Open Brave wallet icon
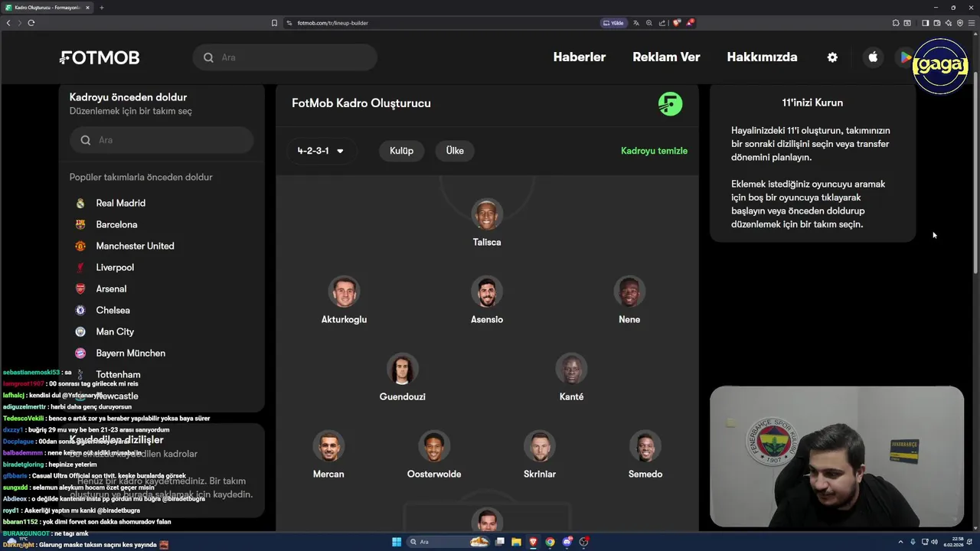Image resolution: width=980 pixels, height=551 pixels. point(936,23)
